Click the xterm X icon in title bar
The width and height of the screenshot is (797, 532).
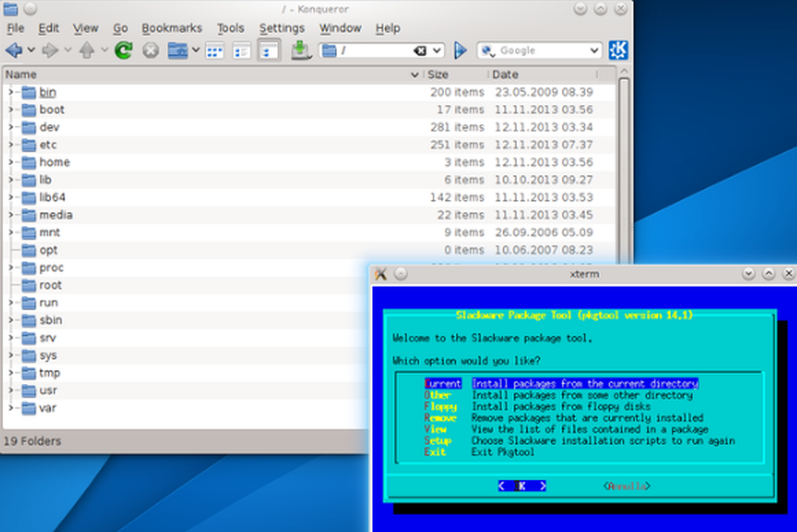click(381, 274)
